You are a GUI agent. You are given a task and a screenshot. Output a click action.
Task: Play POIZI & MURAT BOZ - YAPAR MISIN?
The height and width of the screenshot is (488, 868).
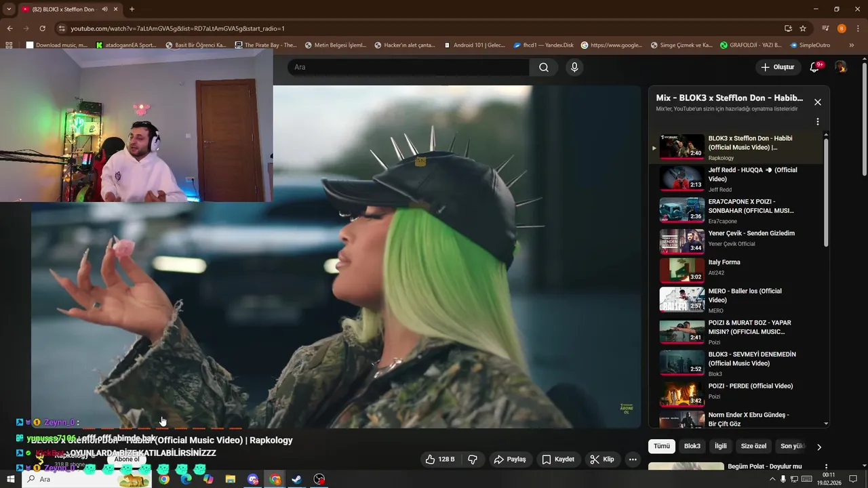click(738, 331)
